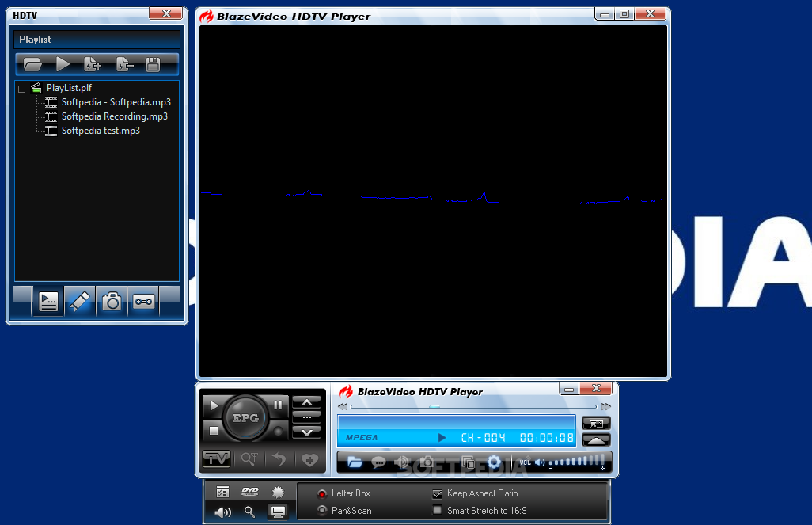Go to previous channel with the down arrow
Viewport: 812px width, 525px height.
306,432
